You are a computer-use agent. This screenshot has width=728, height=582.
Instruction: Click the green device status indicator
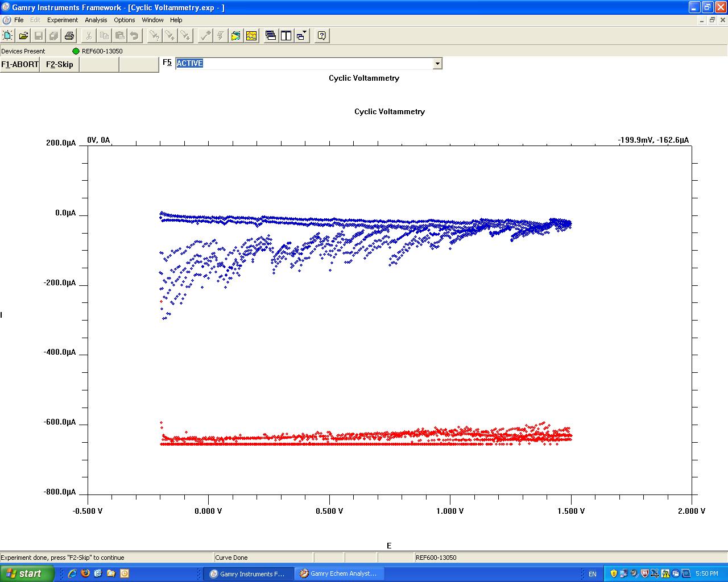pyautogui.click(x=76, y=51)
